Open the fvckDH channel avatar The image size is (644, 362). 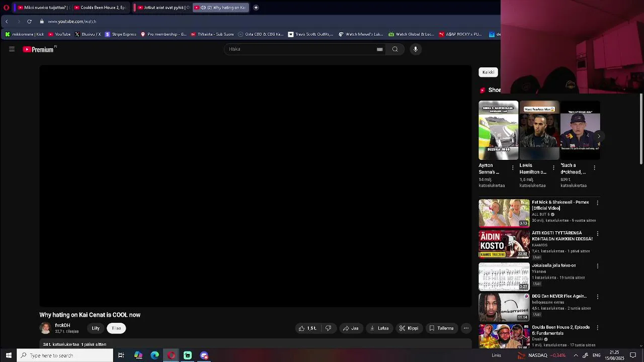pos(45,328)
